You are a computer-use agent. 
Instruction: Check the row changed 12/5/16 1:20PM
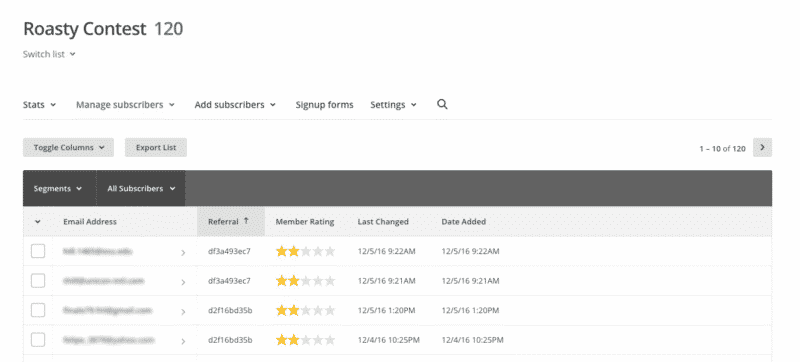point(38,310)
